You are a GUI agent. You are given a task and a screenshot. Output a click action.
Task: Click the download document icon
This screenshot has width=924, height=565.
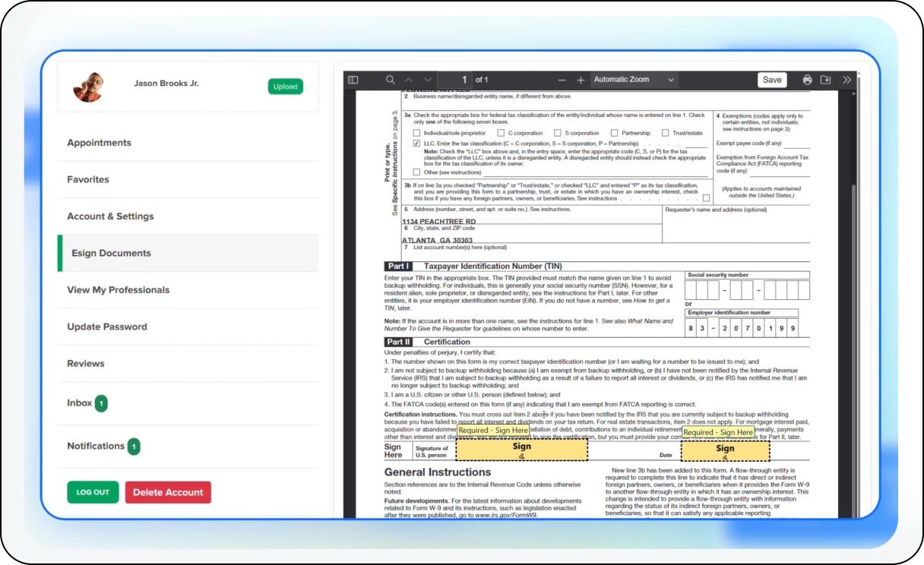tap(826, 80)
